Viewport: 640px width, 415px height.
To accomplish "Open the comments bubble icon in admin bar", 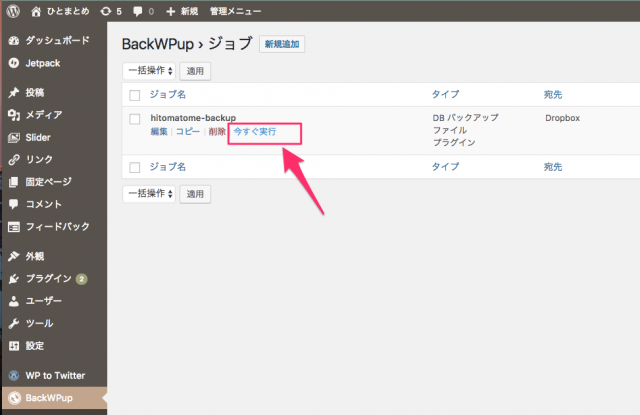I will 138,11.
